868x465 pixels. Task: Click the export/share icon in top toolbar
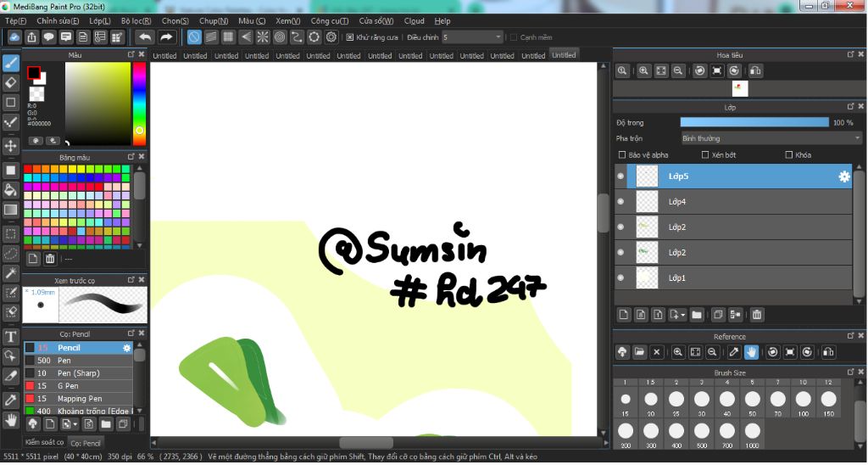tap(31, 37)
